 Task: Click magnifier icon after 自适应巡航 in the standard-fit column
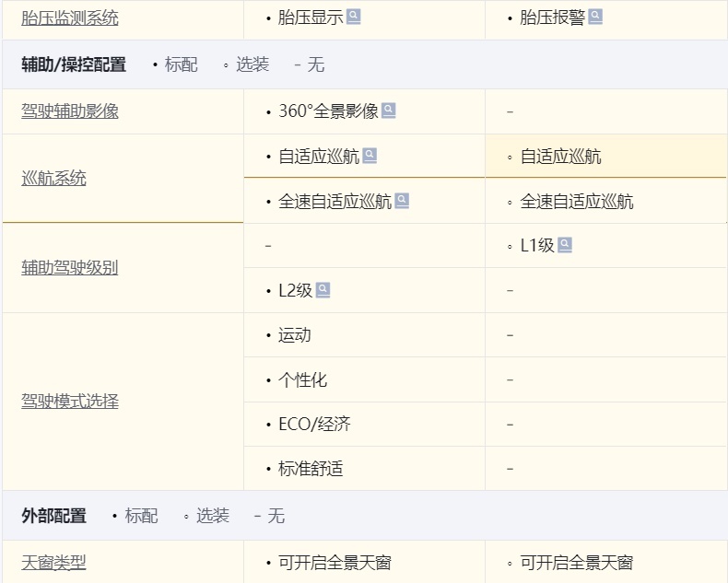370,156
